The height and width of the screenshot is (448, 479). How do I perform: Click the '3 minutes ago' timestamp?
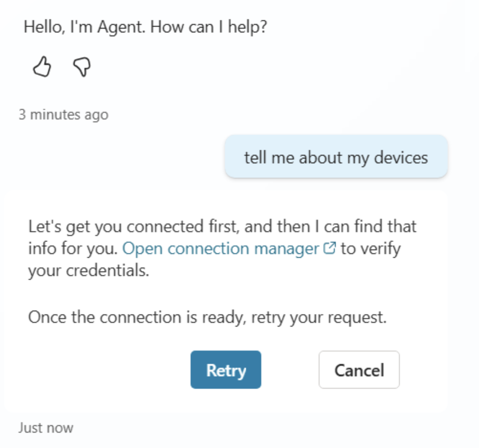point(63,115)
